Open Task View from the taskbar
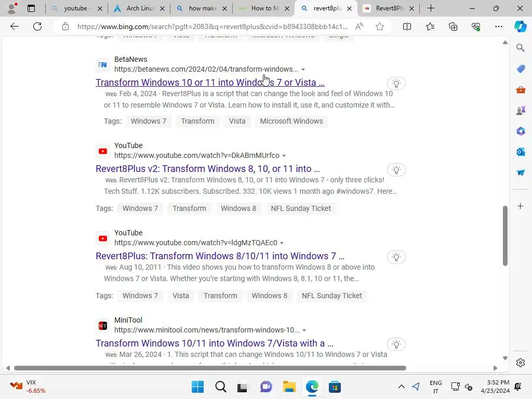532x399 pixels. tap(242, 387)
